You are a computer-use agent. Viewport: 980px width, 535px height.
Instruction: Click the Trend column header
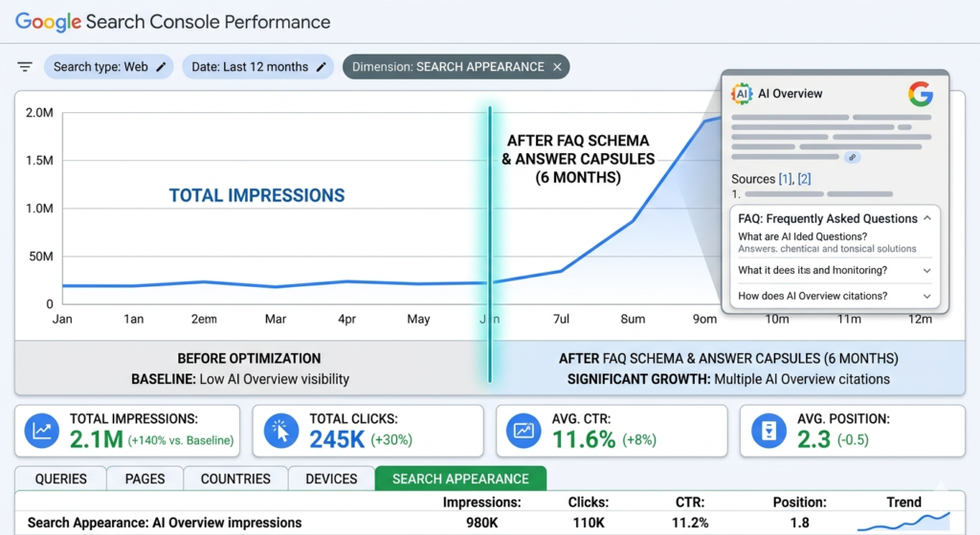[x=903, y=502]
